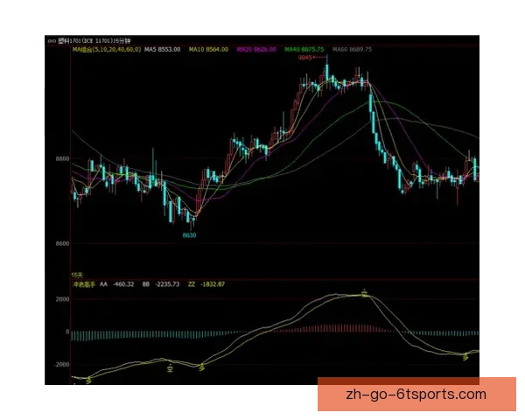Open the MA组合(5,10,20,40,60,0) indicator settings

[103, 50]
